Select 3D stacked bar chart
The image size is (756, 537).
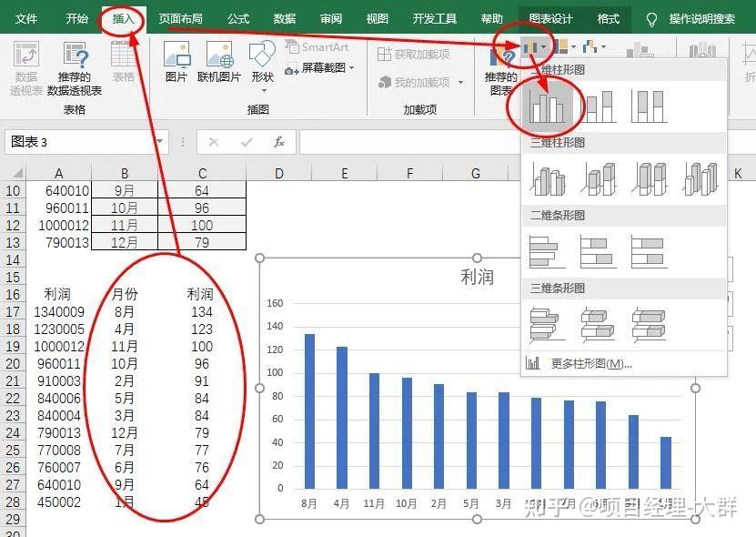click(x=599, y=324)
